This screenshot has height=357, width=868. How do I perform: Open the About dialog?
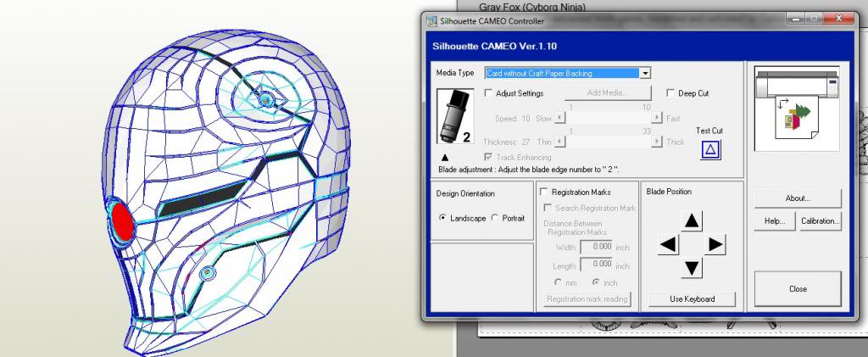(x=798, y=198)
